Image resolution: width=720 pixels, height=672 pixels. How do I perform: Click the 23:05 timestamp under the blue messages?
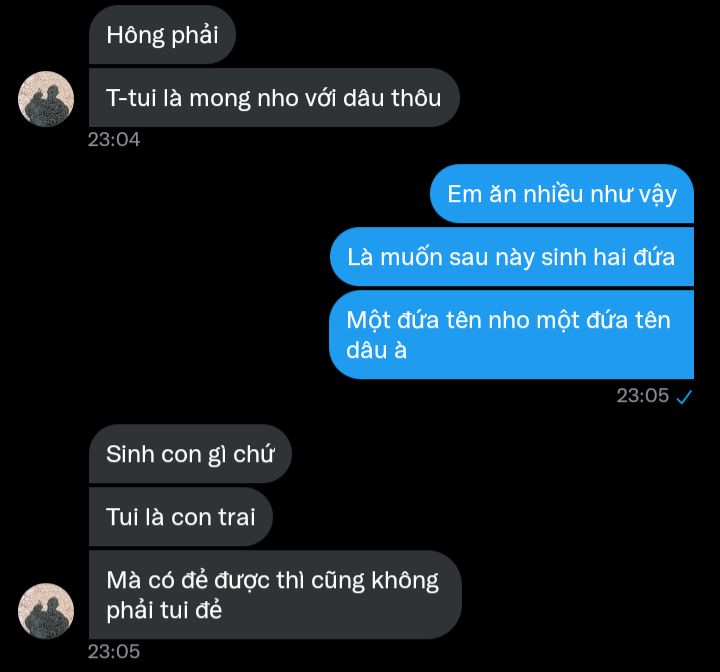(642, 395)
